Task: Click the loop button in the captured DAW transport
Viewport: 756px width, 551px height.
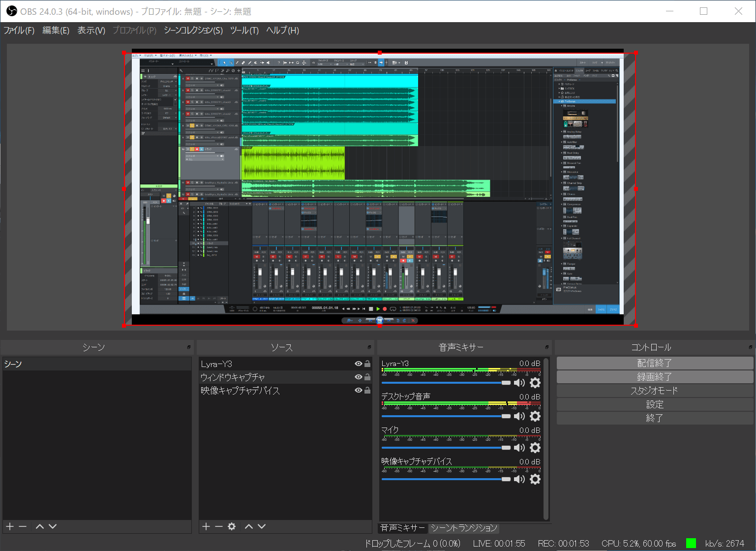Action: click(393, 309)
